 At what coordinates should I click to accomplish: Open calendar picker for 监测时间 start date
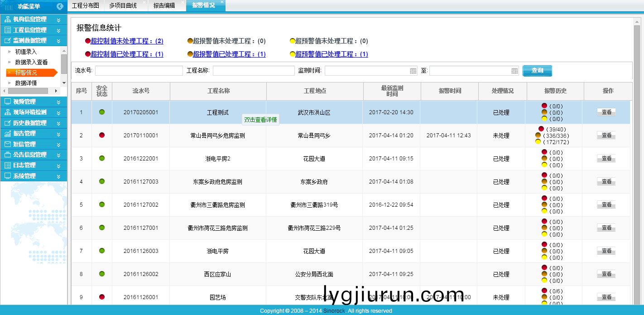413,71
